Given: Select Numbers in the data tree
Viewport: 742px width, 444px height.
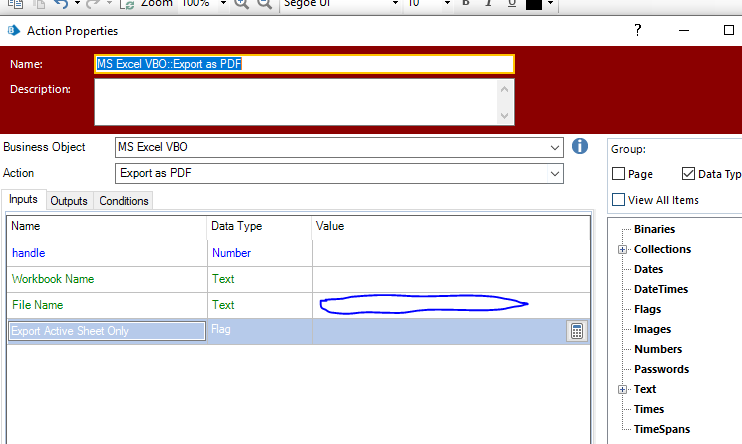Looking at the screenshot, I should coord(658,349).
